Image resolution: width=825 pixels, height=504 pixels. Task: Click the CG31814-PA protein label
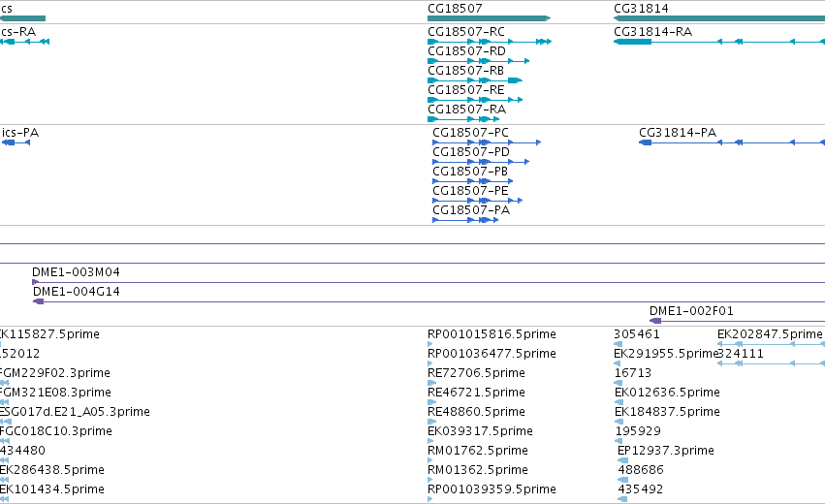point(678,133)
